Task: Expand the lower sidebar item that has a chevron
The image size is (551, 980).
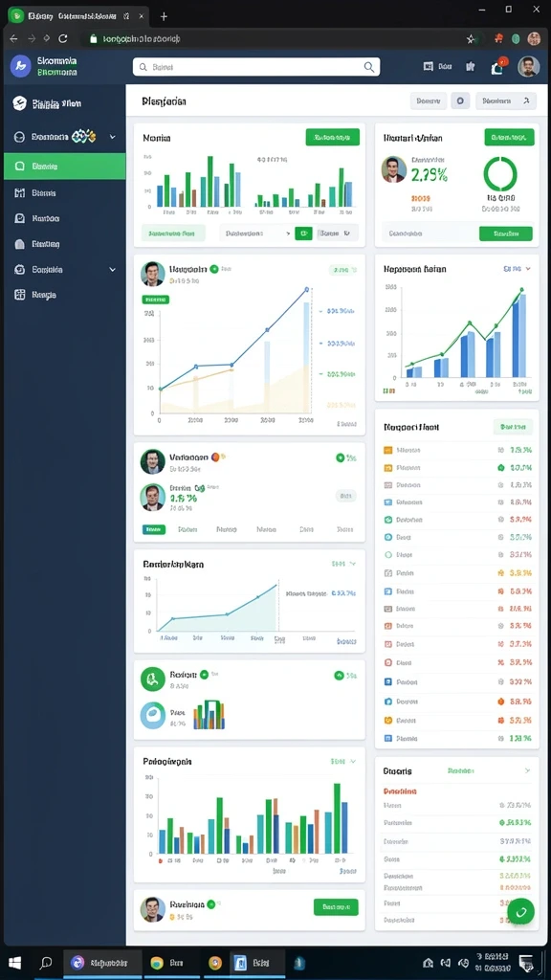Action: click(x=64, y=269)
